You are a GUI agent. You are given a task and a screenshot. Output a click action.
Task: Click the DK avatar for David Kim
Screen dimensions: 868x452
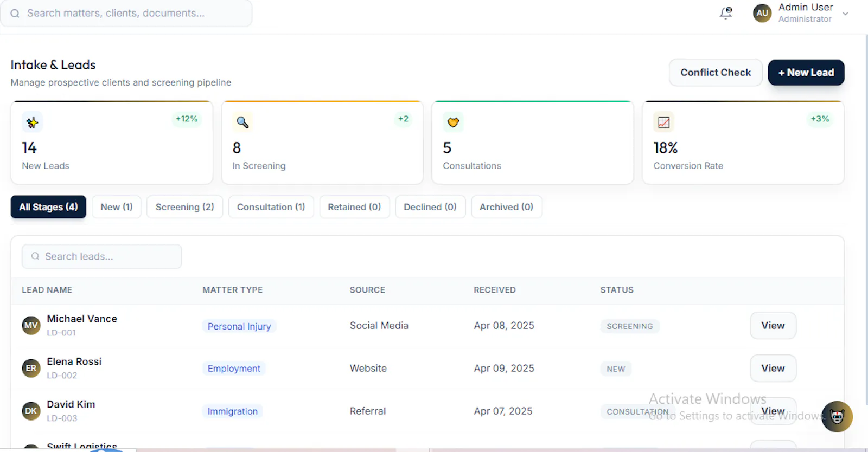pos(31,411)
